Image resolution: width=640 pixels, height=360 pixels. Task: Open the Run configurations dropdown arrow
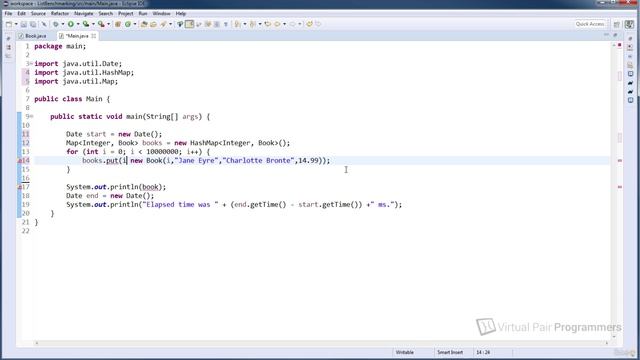point(78,24)
